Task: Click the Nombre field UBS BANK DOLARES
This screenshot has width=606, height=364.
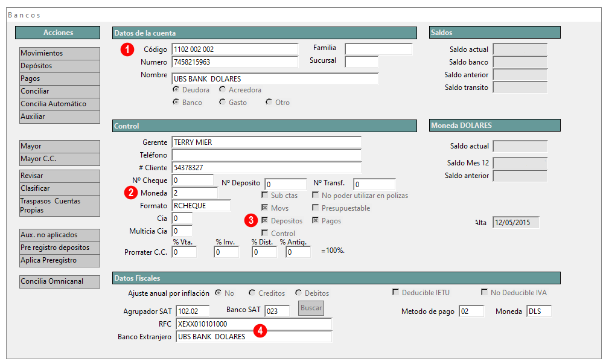Action: (275, 79)
